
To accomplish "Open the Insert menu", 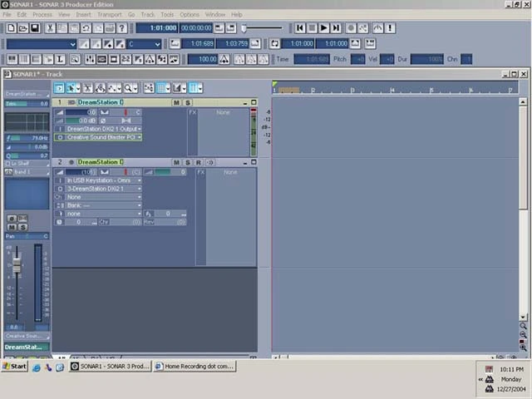I will click(83, 15).
